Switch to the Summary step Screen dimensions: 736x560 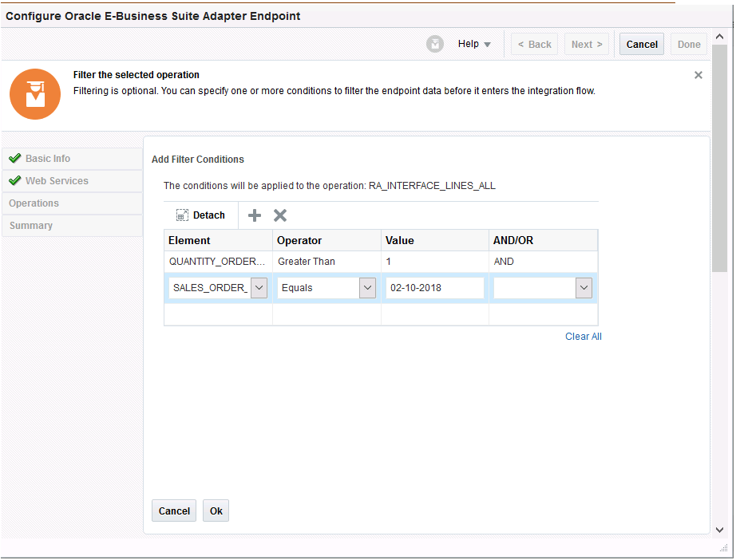pyautogui.click(x=30, y=226)
